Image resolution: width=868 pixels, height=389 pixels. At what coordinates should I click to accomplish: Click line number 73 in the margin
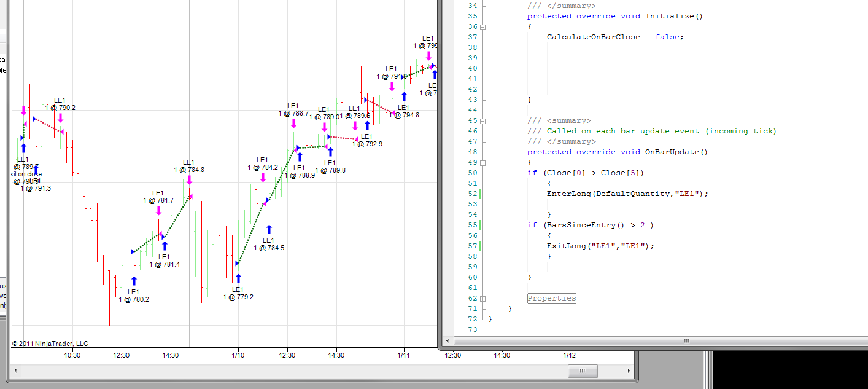click(x=472, y=330)
